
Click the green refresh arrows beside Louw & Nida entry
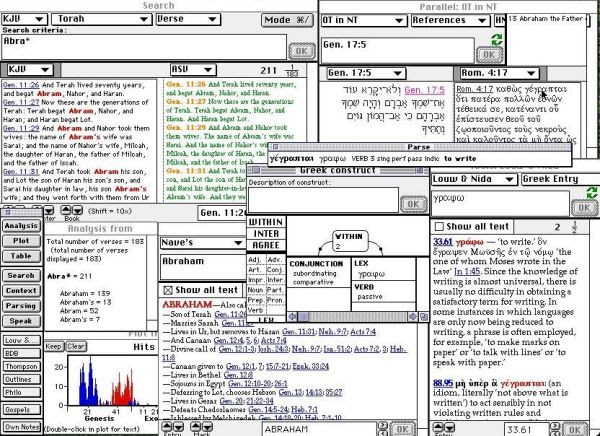tap(592, 193)
